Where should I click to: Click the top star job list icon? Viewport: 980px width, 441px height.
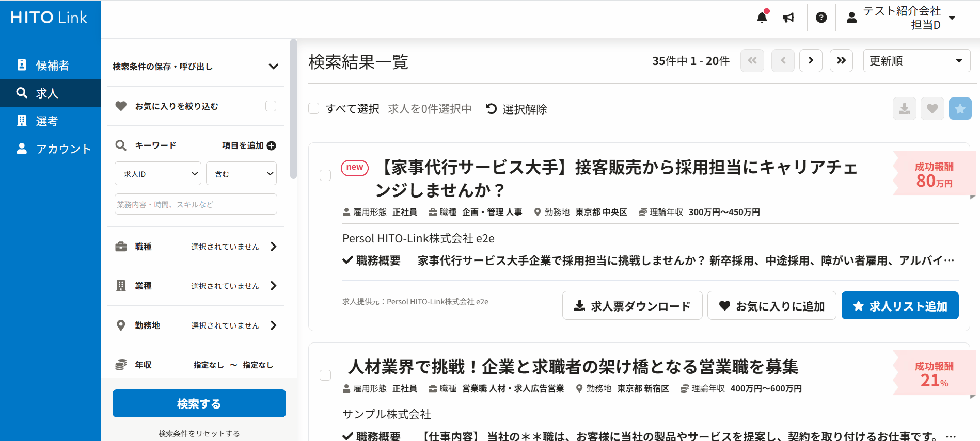click(x=960, y=109)
